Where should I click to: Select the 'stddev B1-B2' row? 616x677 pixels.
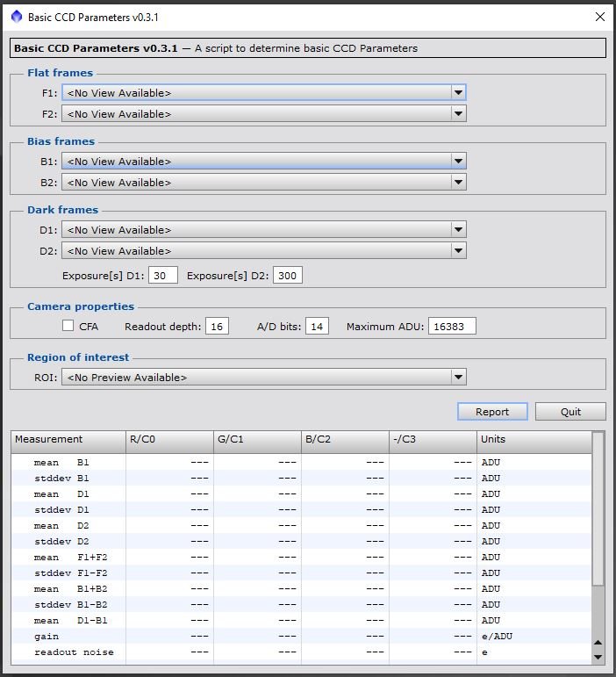(301, 604)
